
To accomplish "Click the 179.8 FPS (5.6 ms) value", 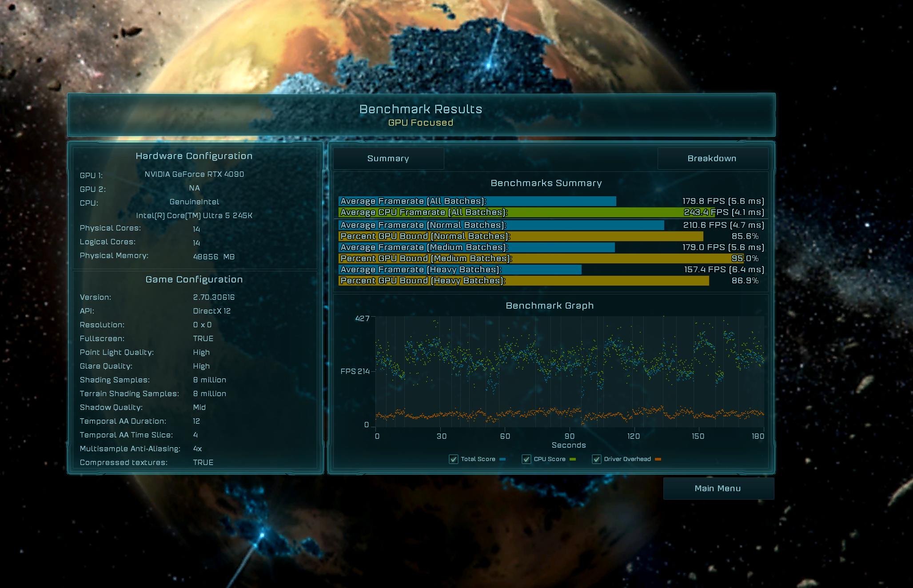I will pyautogui.click(x=723, y=201).
